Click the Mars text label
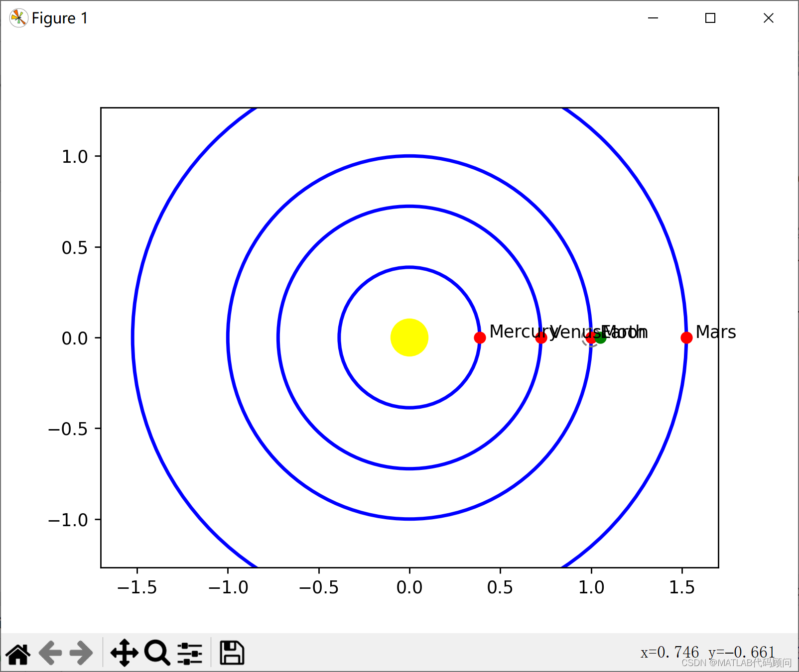Screen dimensions: 799x672 point(716,332)
